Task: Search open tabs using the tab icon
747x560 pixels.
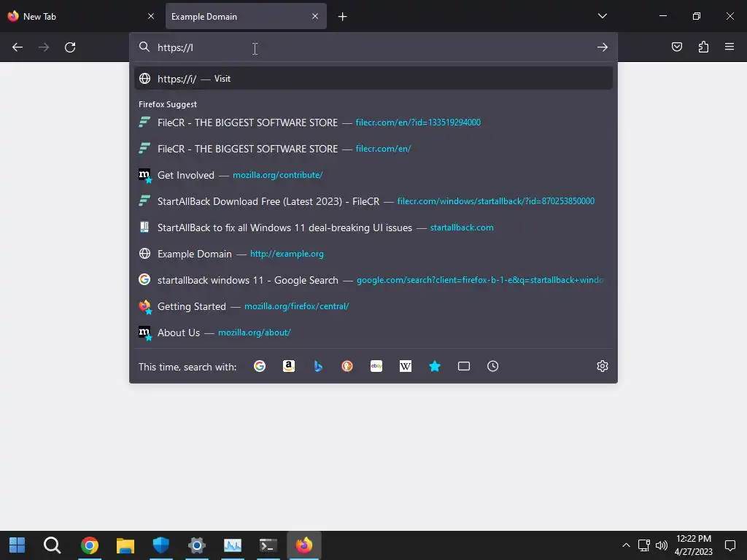Action: point(463,366)
